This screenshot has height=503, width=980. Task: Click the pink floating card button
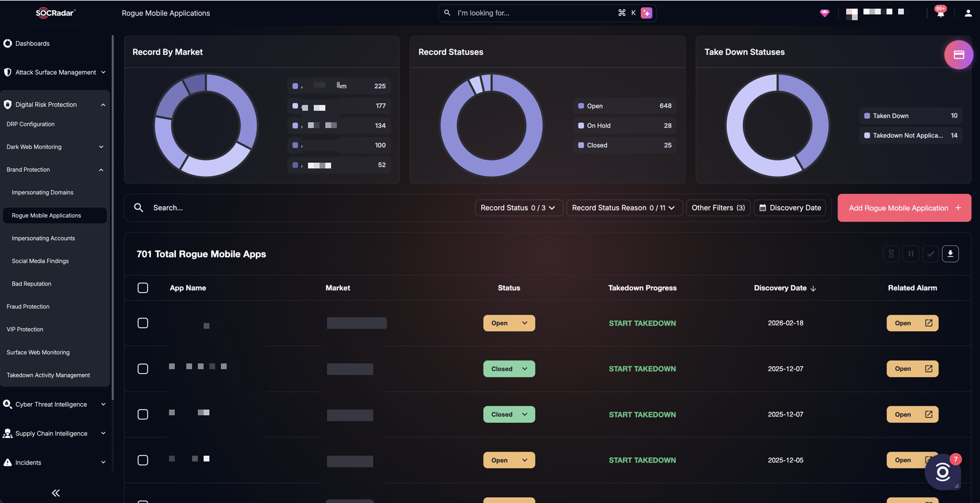(959, 55)
